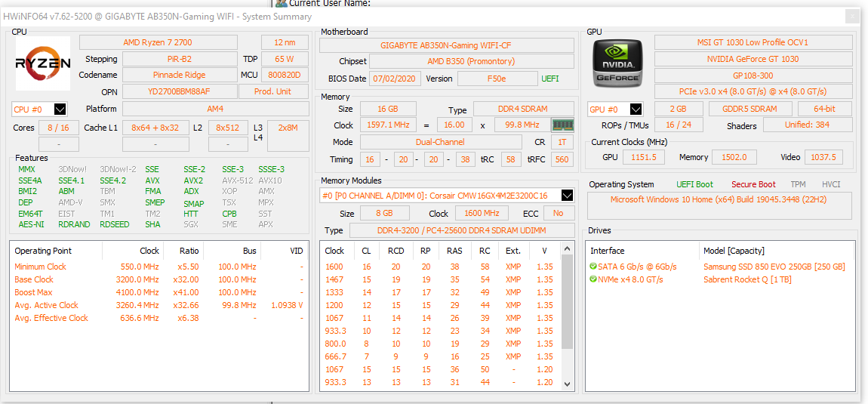868x404 pixels.
Task: Click the RAS column header
Action: pos(454,251)
